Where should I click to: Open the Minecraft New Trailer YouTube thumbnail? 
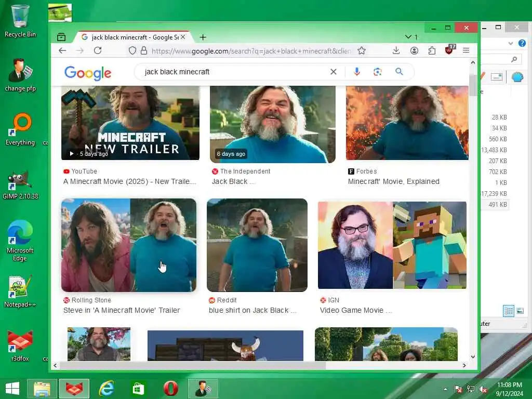tap(130, 123)
